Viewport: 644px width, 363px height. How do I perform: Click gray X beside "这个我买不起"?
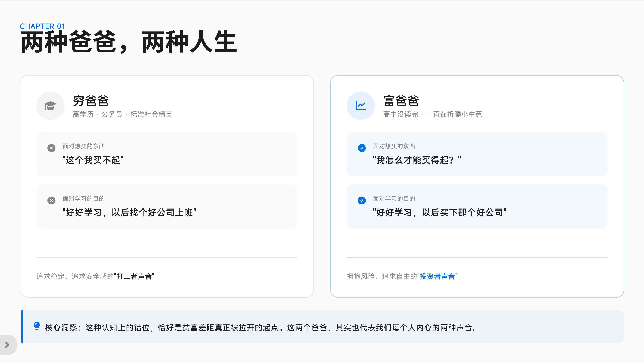pos(51,148)
